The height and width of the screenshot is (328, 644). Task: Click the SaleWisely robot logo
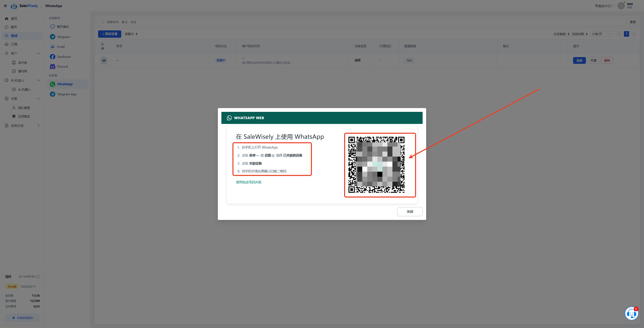click(14, 6)
